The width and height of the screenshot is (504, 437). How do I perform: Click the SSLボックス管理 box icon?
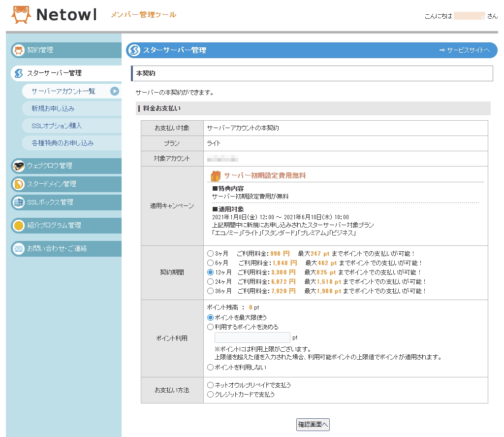19,202
